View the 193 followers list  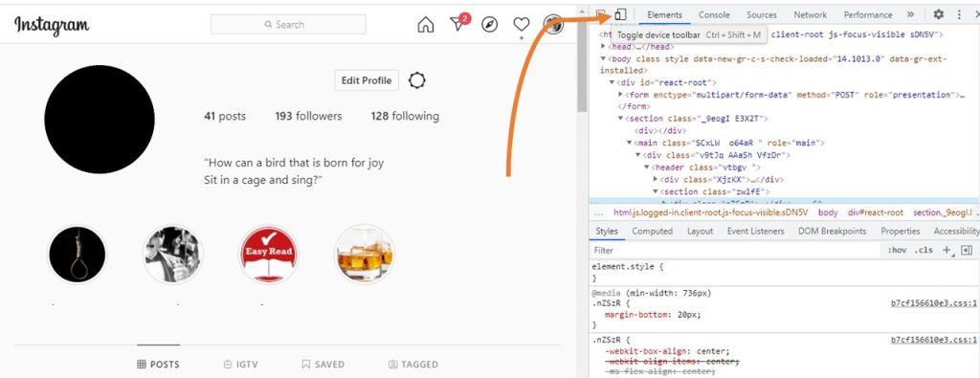click(x=309, y=116)
